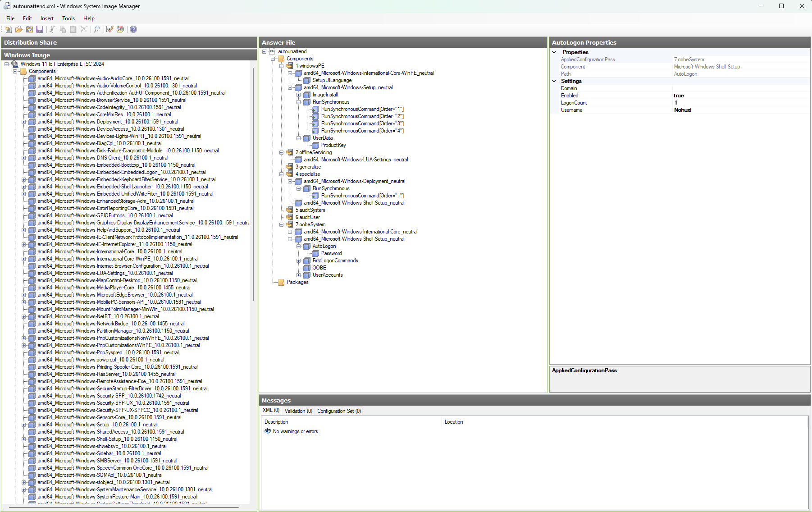
Task: Expand the International-Core_neutral node under oobeSystem
Action: (290, 232)
